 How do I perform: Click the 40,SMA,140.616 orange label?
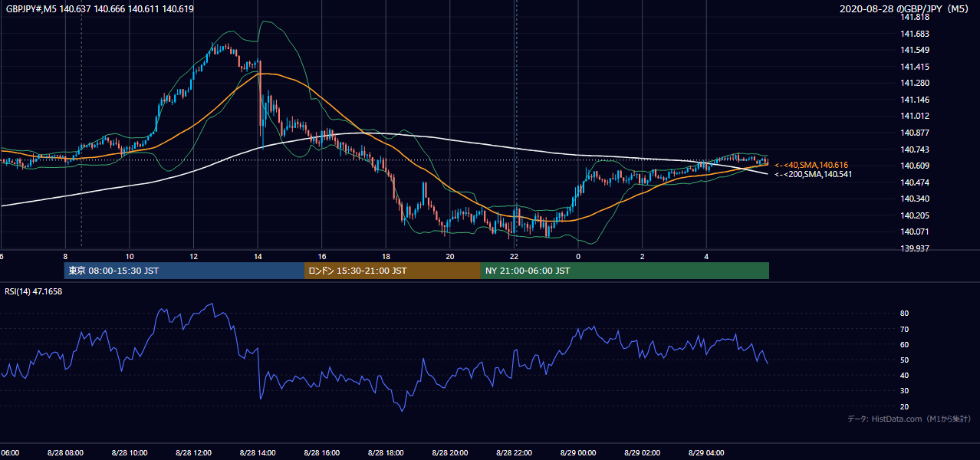tap(811, 166)
